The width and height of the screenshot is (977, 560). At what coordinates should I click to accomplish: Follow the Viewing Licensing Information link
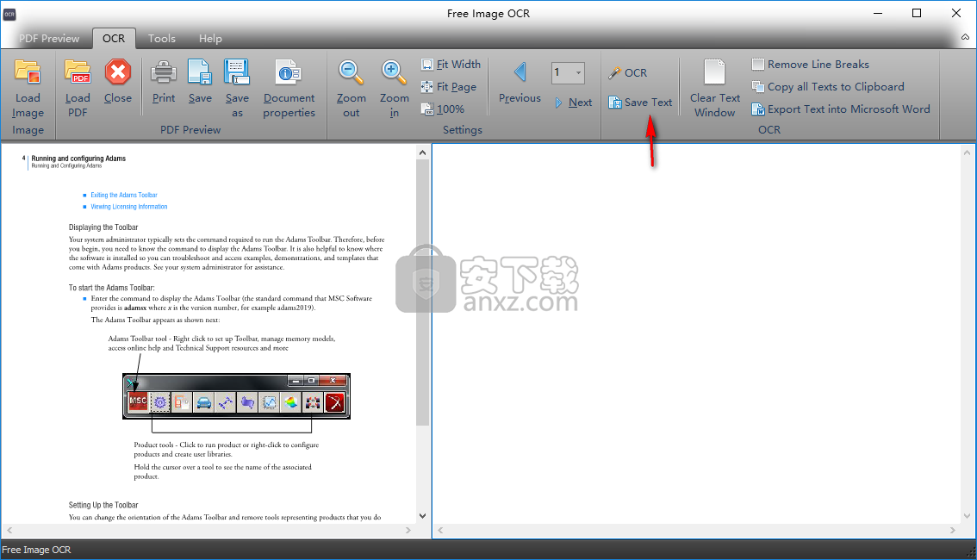(x=129, y=207)
